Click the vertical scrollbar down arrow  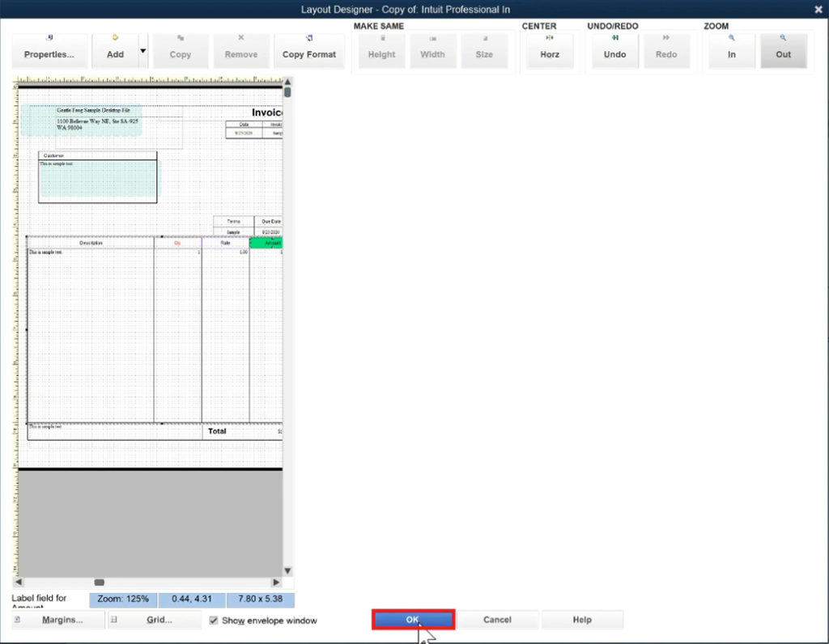(287, 570)
